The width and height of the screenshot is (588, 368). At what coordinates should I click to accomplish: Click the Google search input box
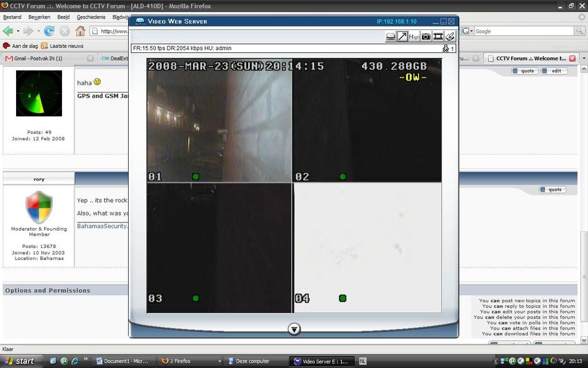[x=524, y=31]
